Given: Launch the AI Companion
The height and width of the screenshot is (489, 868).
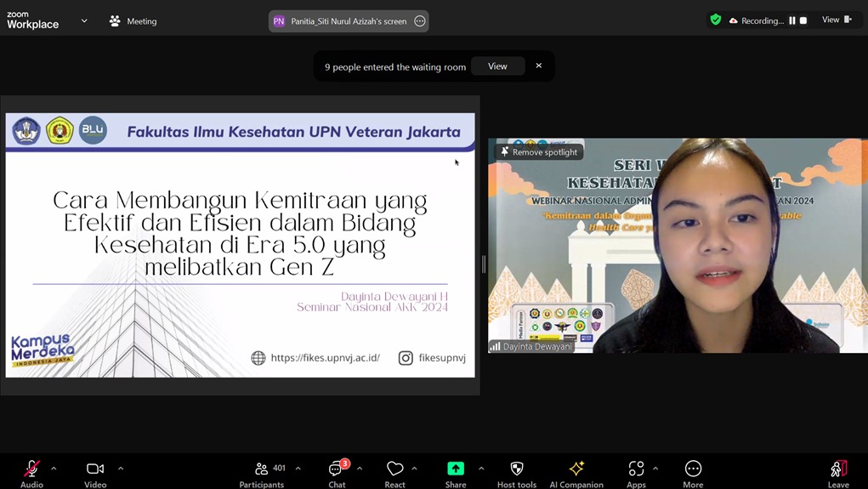Looking at the screenshot, I should click(x=576, y=469).
